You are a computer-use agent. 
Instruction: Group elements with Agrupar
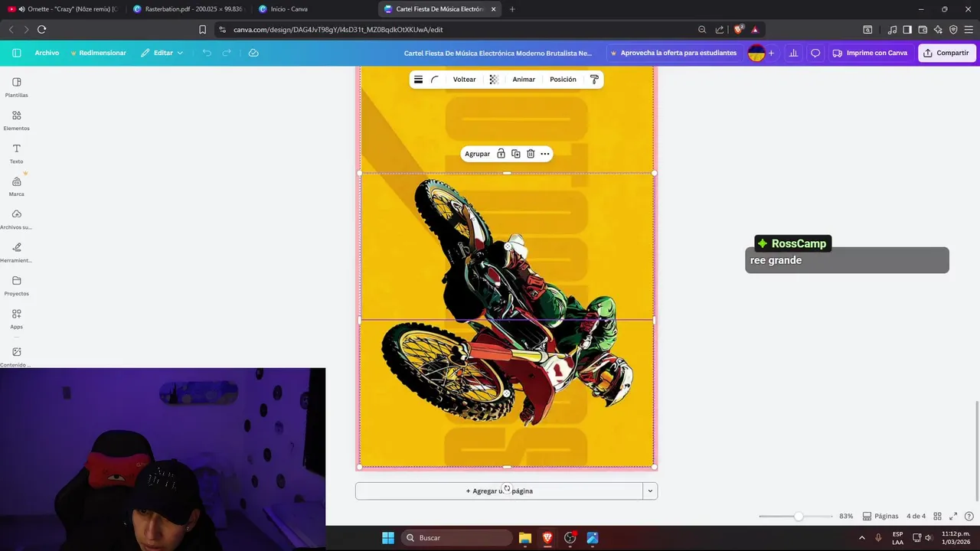477,154
